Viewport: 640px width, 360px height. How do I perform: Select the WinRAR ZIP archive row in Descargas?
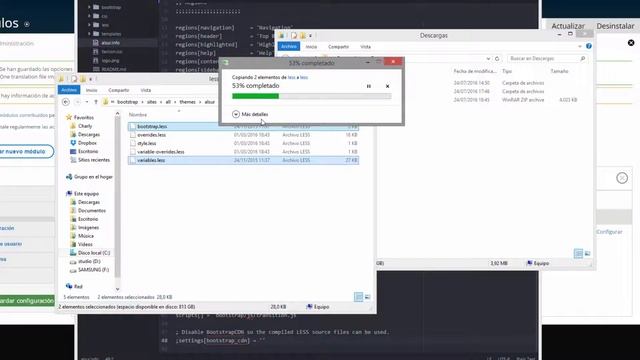[x=516, y=100]
